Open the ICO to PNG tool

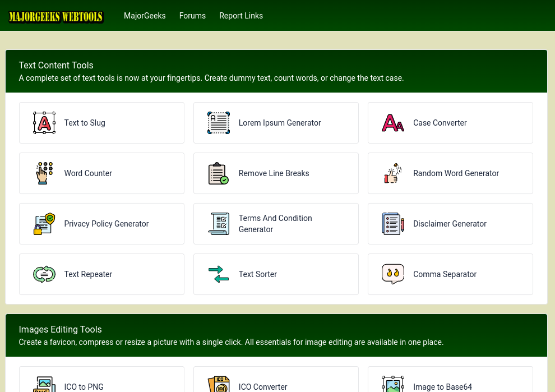[84, 386]
